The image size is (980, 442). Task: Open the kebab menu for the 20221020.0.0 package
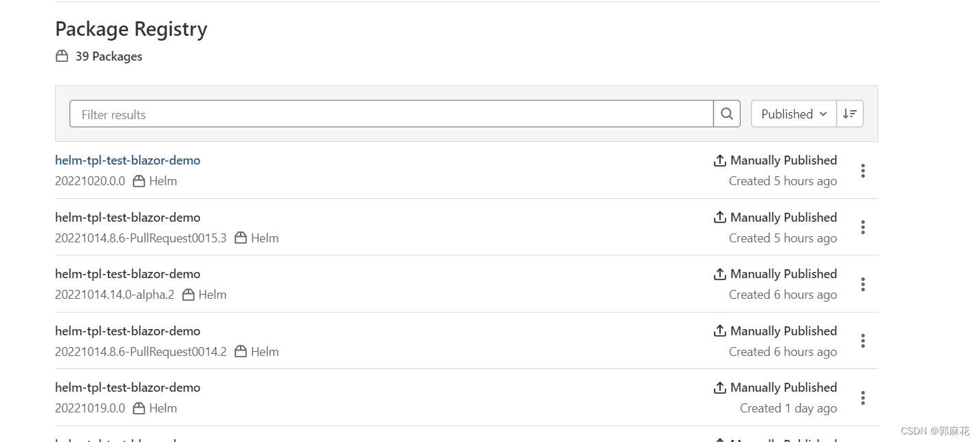click(862, 170)
